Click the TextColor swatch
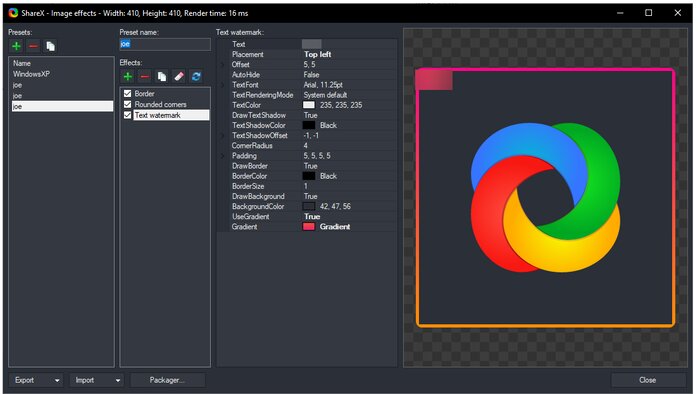Viewport: 700px width, 394px height. coord(309,105)
